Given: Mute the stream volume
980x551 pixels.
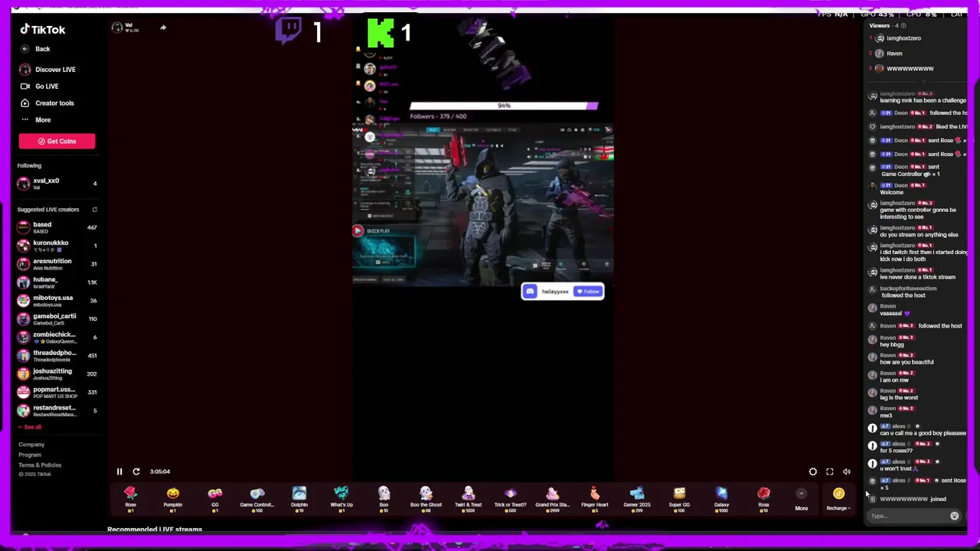Looking at the screenshot, I should (847, 472).
